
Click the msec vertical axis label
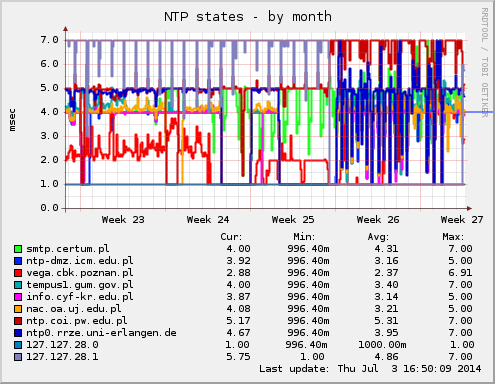[x=12, y=120]
